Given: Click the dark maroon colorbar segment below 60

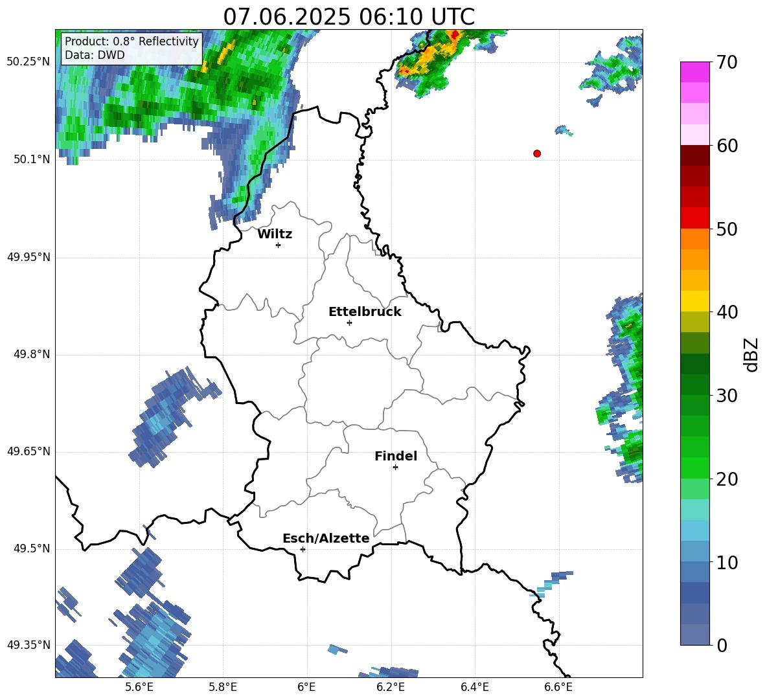Looking at the screenshot, I should (x=694, y=155).
